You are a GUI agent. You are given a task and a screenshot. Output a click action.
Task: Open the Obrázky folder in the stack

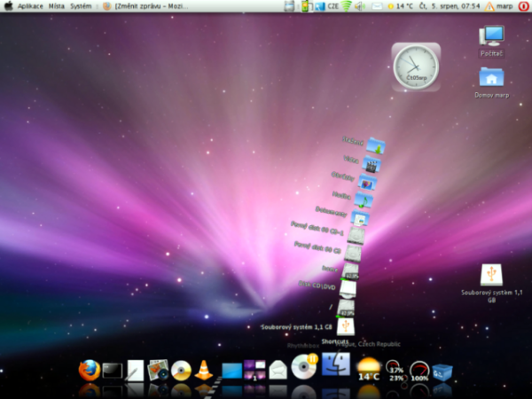pos(367,182)
